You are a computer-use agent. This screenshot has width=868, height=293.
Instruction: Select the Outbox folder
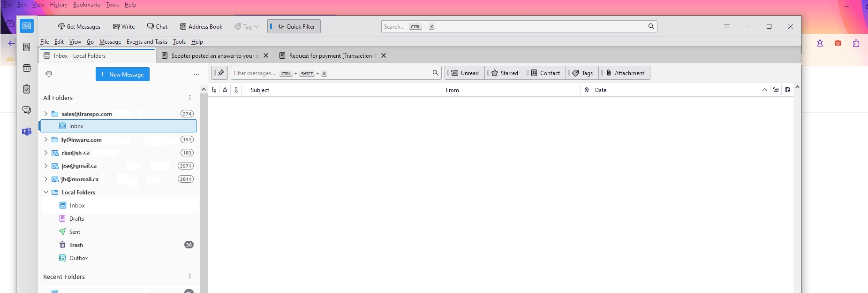point(119,258)
